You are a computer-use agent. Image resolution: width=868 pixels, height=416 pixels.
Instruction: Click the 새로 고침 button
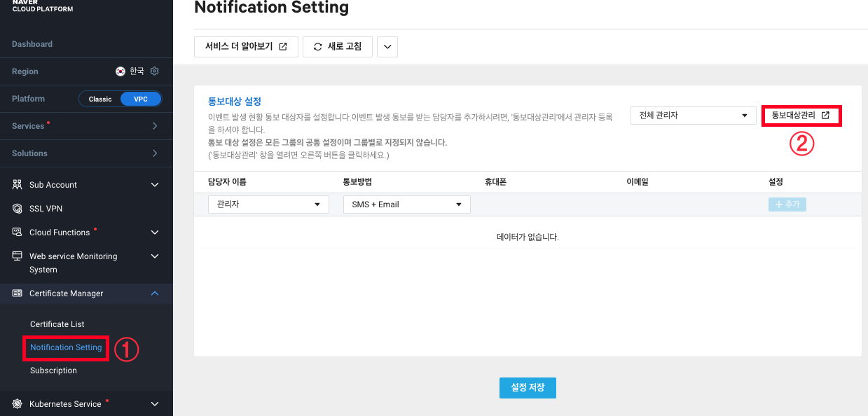[338, 47]
